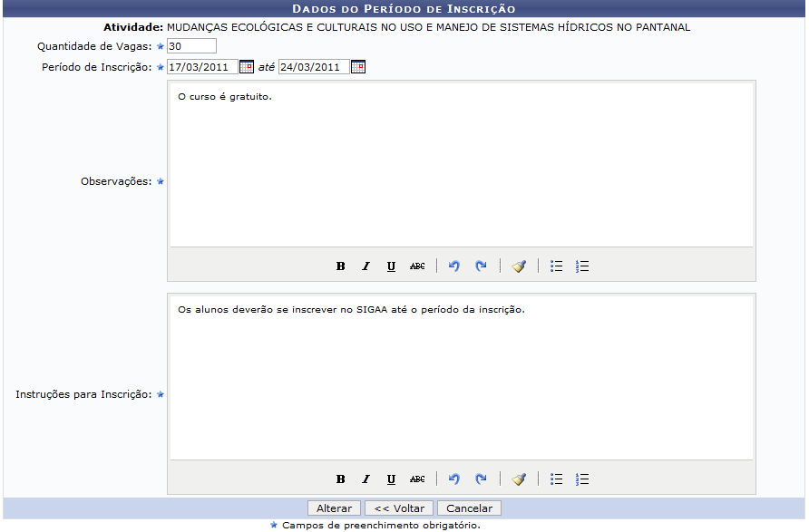
Task: Clean up formatting in the Observações editor
Action: click(519, 266)
